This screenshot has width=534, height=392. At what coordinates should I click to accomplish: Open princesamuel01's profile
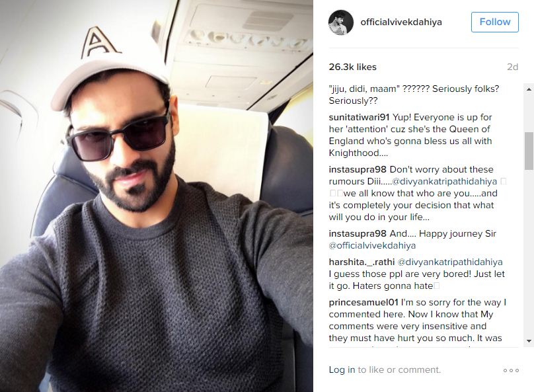tap(363, 303)
